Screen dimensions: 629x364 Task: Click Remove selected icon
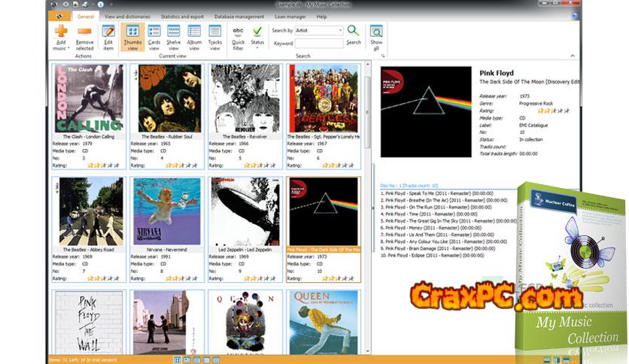click(x=84, y=32)
